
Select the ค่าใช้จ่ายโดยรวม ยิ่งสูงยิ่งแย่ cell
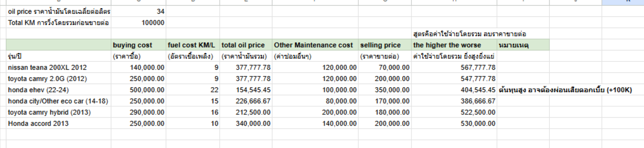454,56
